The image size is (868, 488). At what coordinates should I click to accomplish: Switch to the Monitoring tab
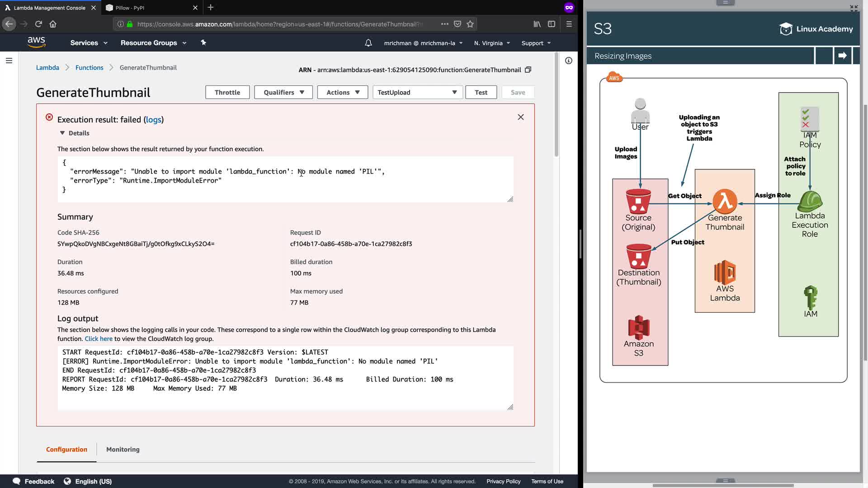(123, 449)
